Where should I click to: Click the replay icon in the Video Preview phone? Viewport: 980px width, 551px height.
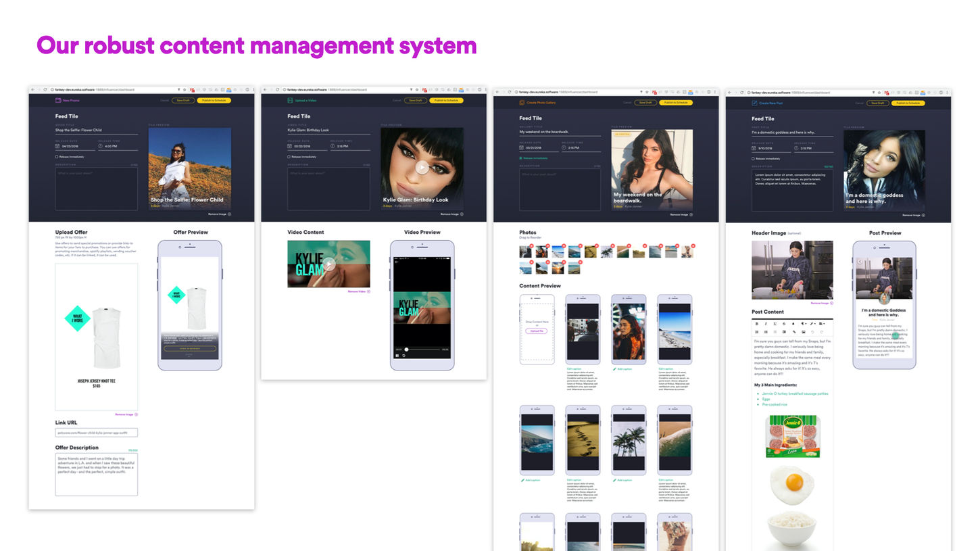point(403,356)
